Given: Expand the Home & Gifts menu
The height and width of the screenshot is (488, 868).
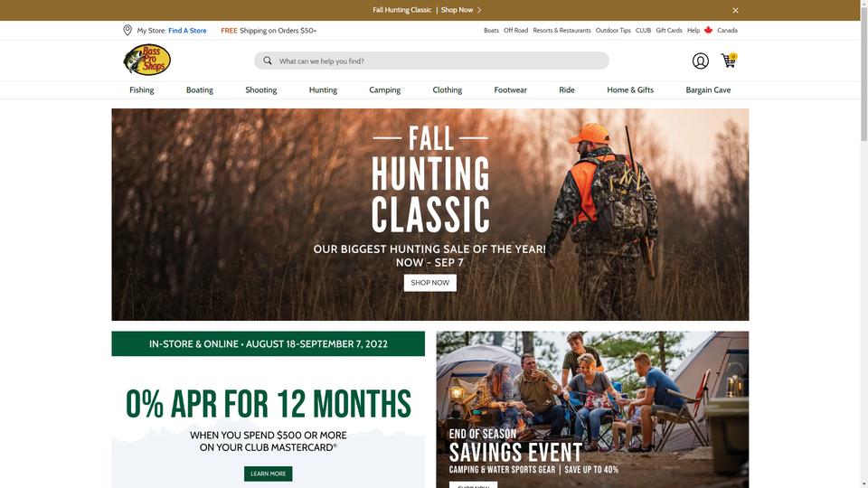Looking at the screenshot, I should (x=630, y=89).
